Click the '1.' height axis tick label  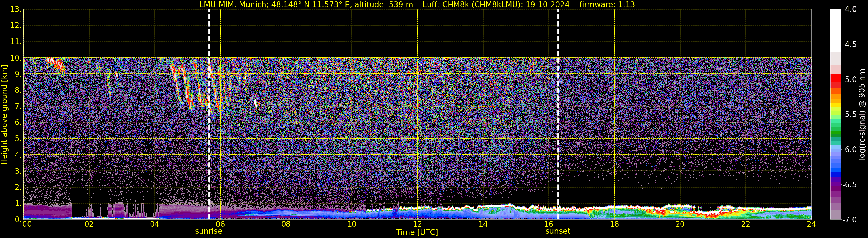pos(18,204)
